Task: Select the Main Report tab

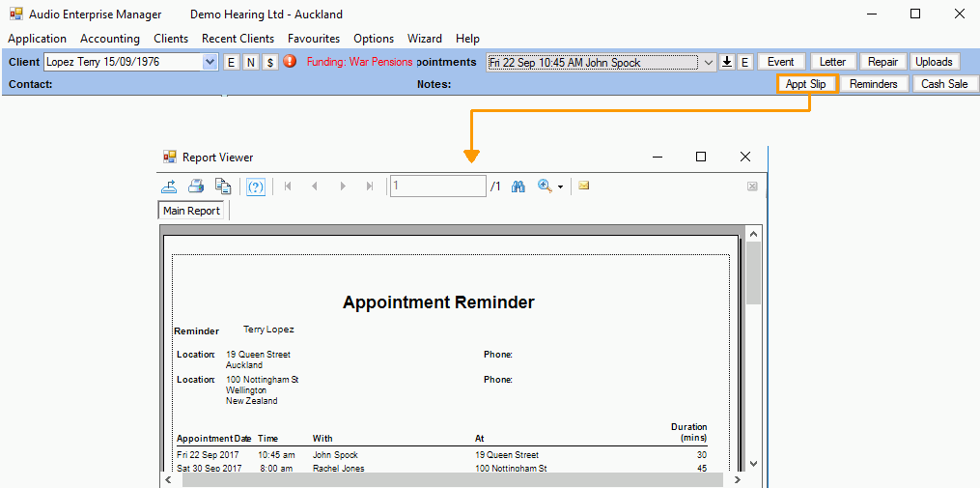Action: [x=191, y=211]
